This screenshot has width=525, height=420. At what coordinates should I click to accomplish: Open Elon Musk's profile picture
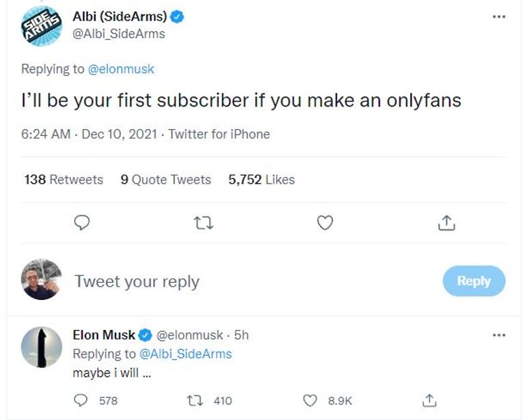pyautogui.click(x=42, y=347)
